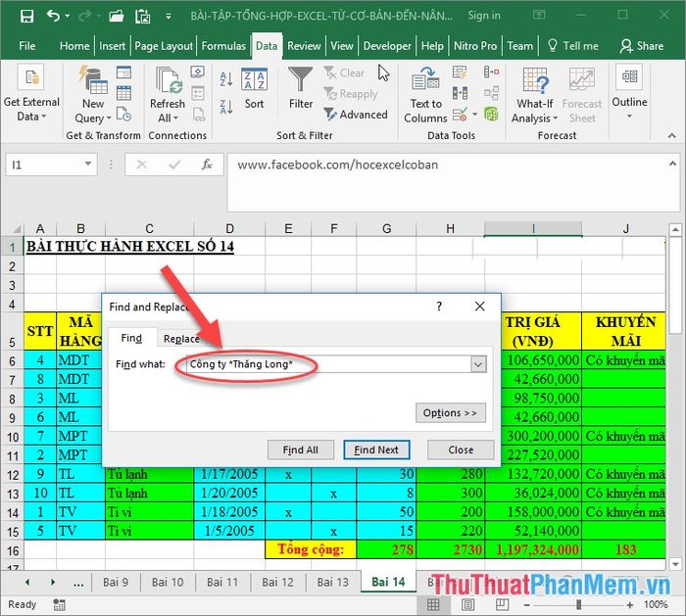Open the Sort dialog button

point(254,89)
